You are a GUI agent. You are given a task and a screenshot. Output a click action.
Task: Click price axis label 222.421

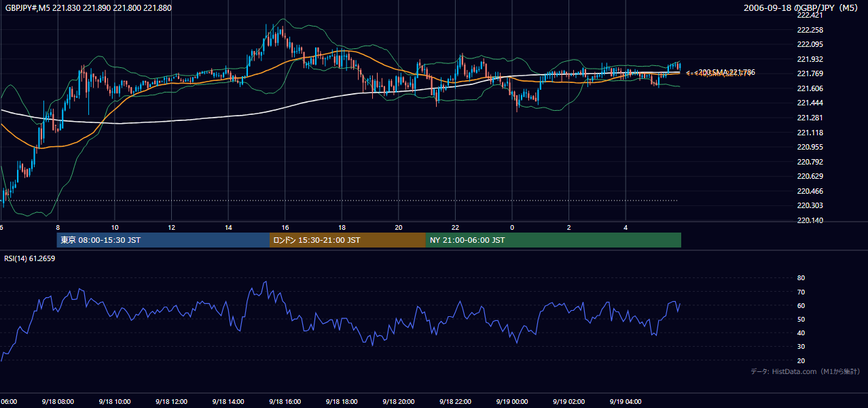coord(810,15)
